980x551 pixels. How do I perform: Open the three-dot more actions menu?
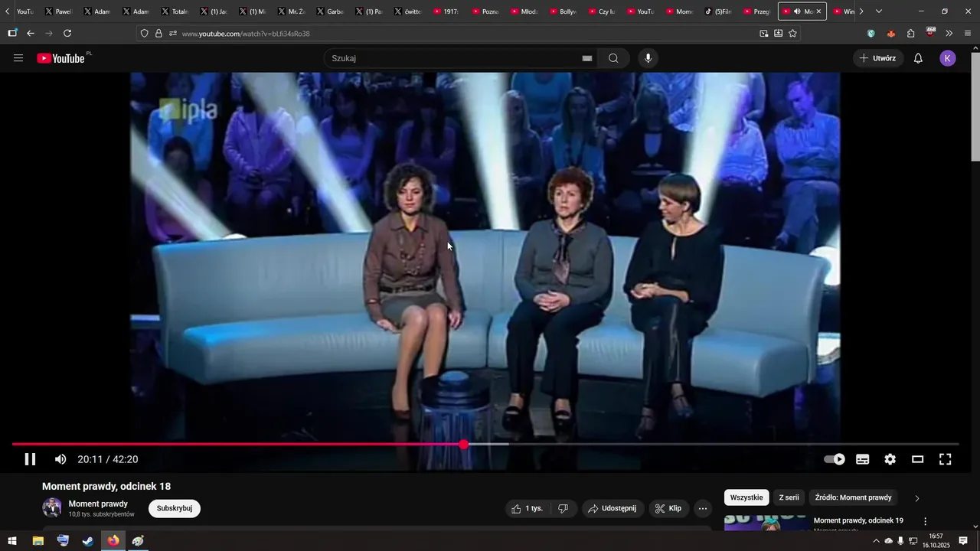point(703,508)
